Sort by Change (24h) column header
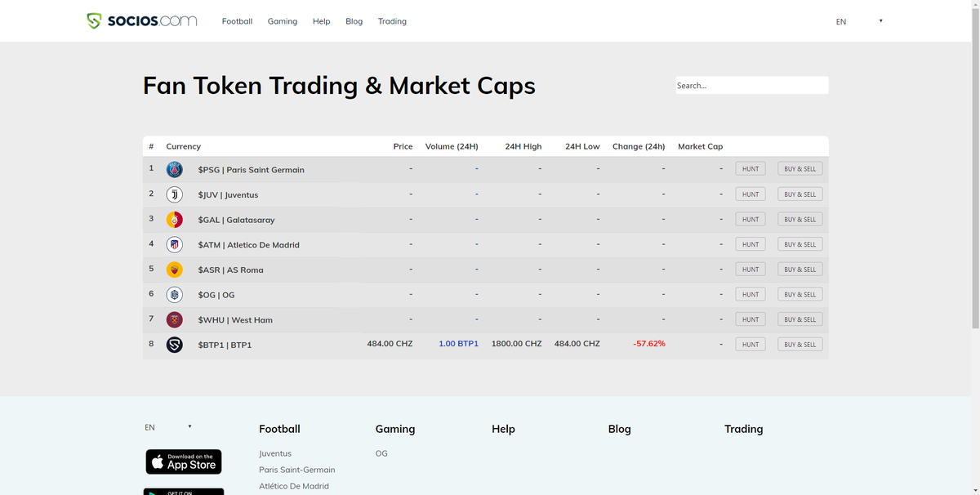Screen dimensions: 980x495 [x=639, y=146]
